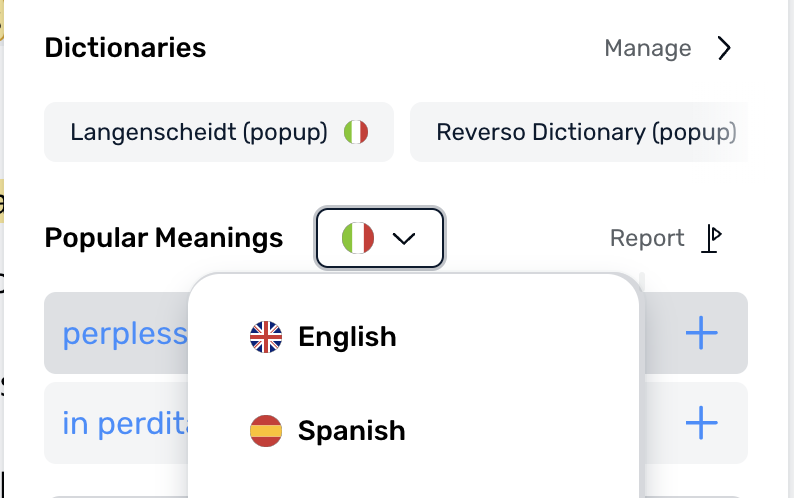
Task: Open the Langenscheidt (popup) dictionary
Action: 219,132
